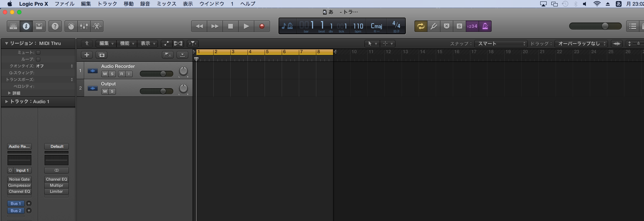
Task: Solo the Audio Recorder track
Action: (x=112, y=74)
